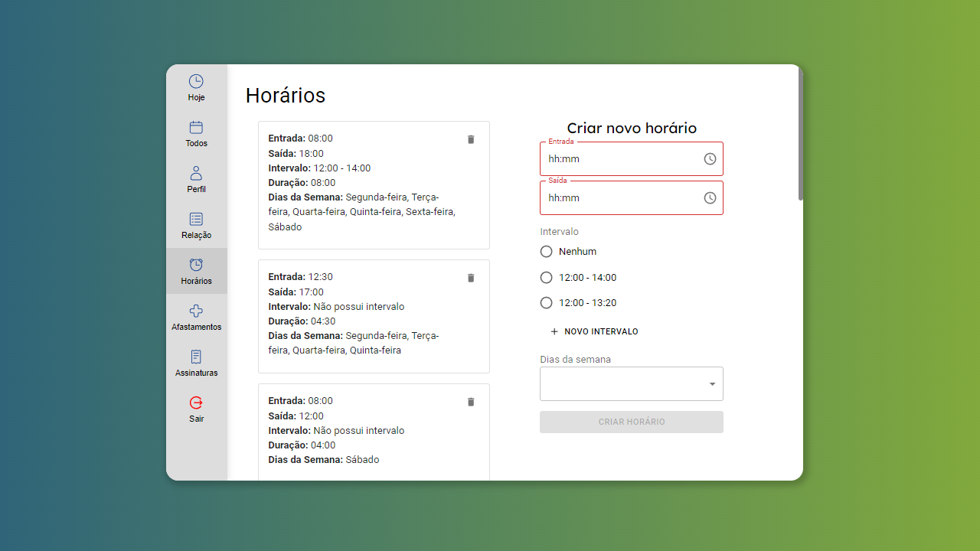The image size is (980, 551).
Task: Pick the 12:00 - 13:20 interval
Action: (x=547, y=303)
